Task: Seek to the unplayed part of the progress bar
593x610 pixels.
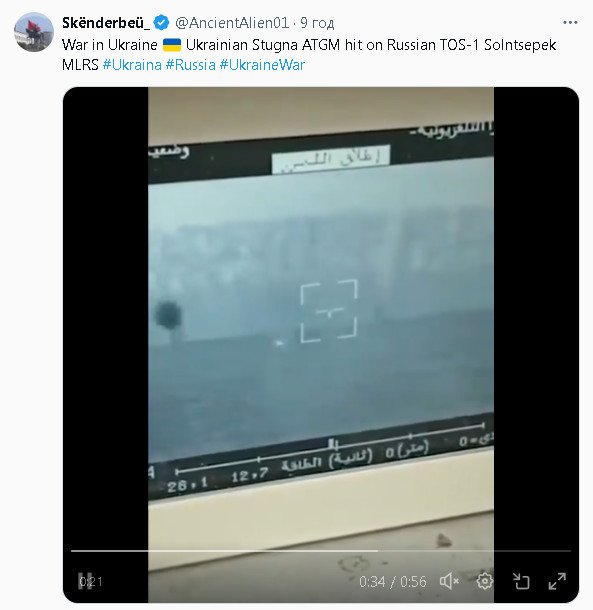Action: (474, 551)
